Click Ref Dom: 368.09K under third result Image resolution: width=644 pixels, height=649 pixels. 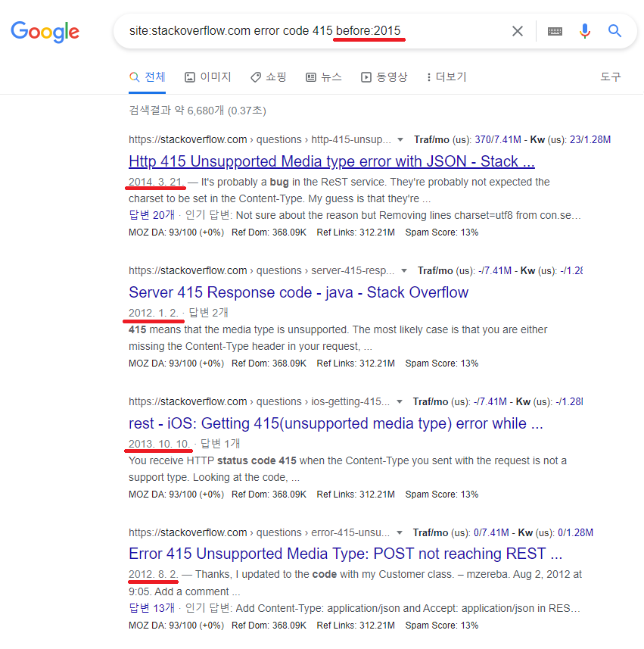click(269, 495)
